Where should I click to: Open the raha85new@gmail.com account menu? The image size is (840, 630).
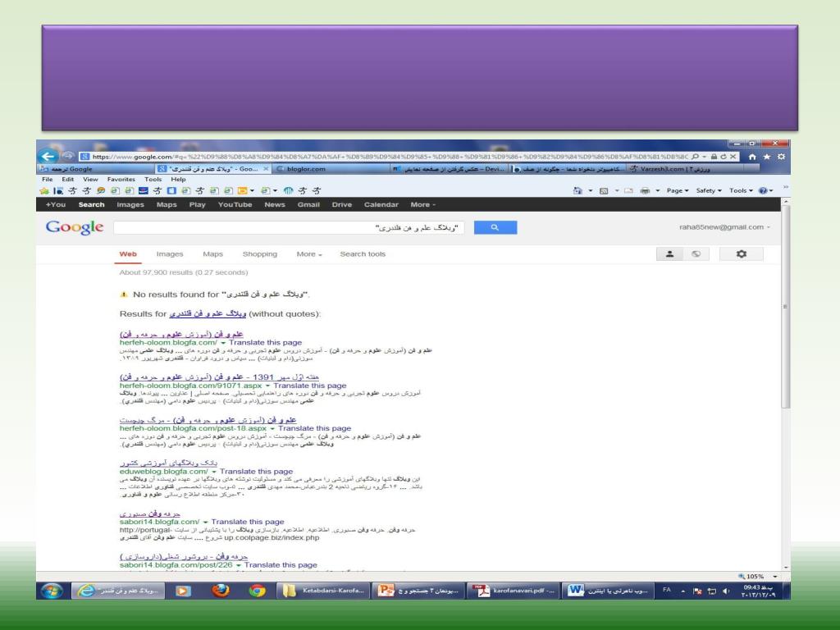[724, 227]
